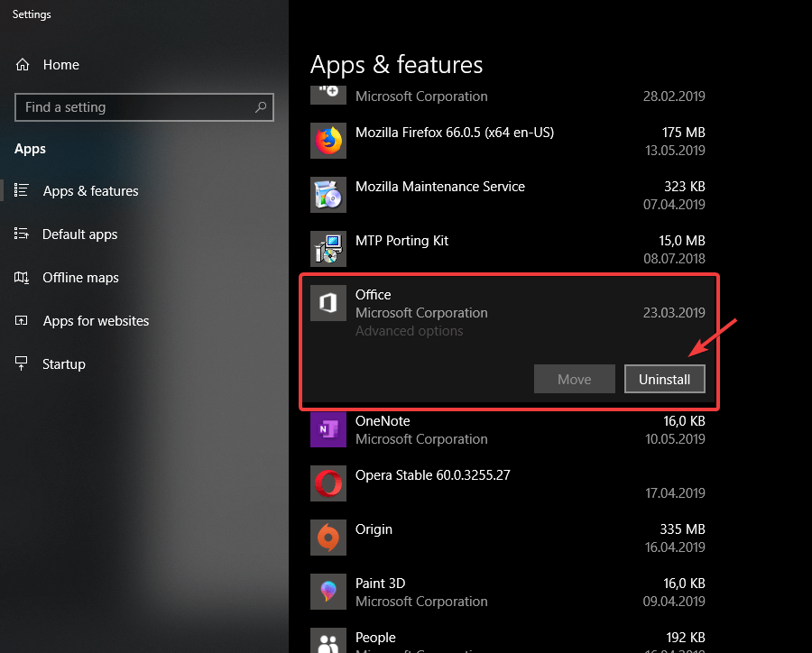Image resolution: width=812 pixels, height=653 pixels.
Task: Click Opera install date 17.04.2019
Action: (675, 493)
